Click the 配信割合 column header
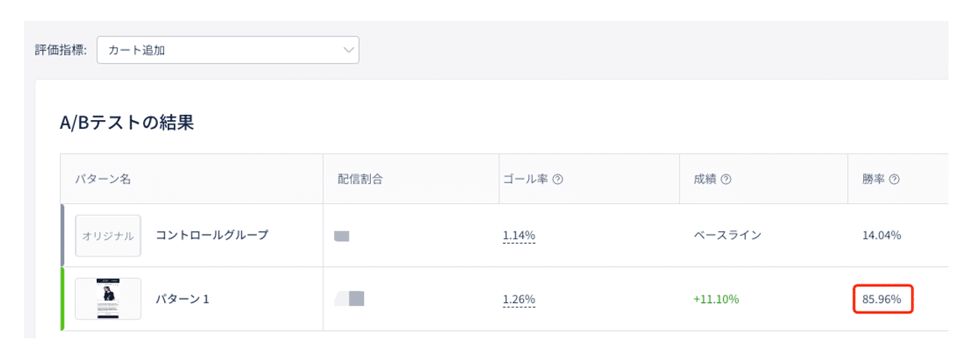The height and width of the screenshot is (348, 980). pos(360,179)
